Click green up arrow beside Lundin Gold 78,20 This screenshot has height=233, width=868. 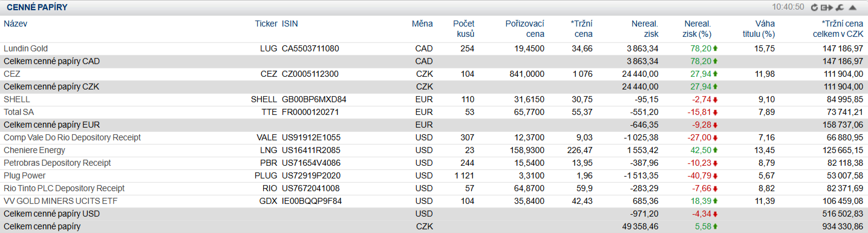[x=715, y=48]
